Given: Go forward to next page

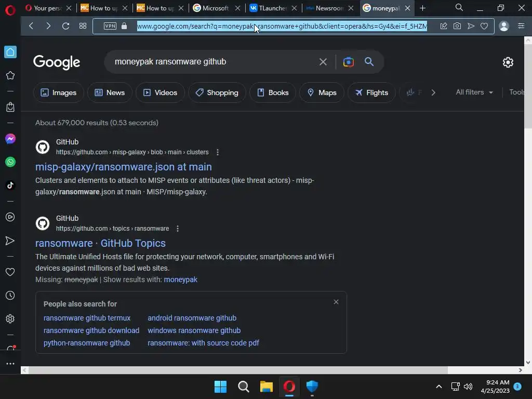Looking at the screenshot, I should [x=48, y=26].
